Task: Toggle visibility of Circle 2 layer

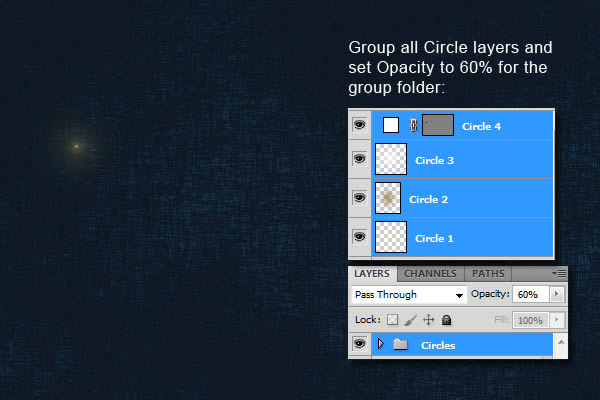Action: click(359, 199)
